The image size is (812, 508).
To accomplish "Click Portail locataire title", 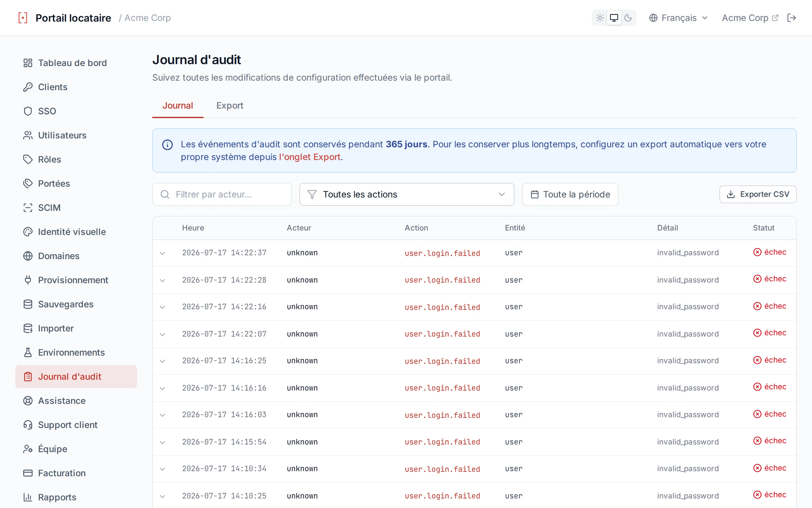I will click(73, 18).
